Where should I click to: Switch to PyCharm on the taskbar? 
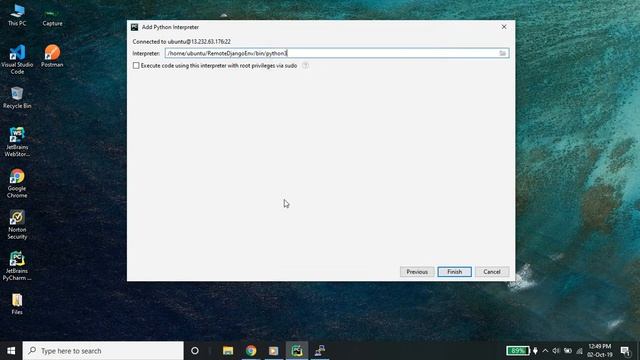[x=297, y=351]
